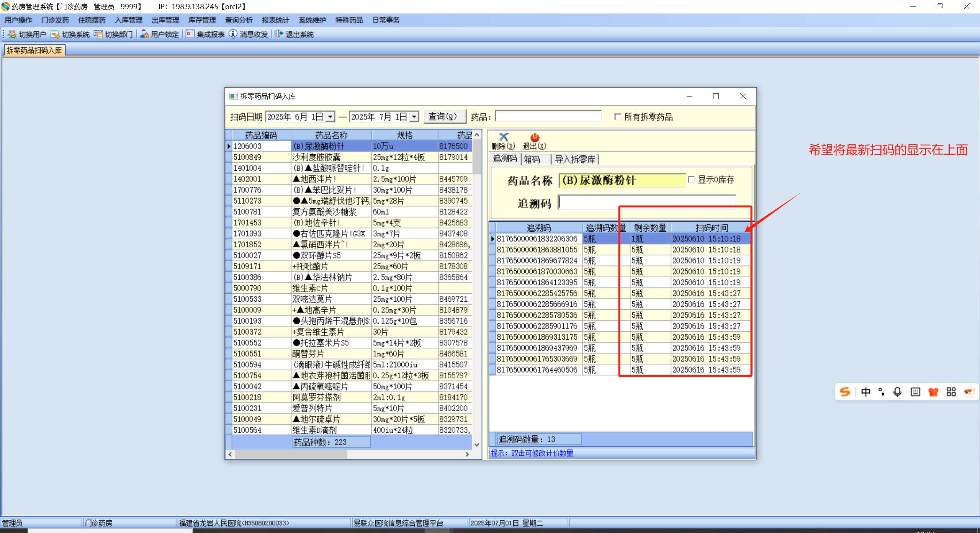The width and height of the screenshot is (980, 533).
Task: Click the 切换部门 (switch department) toolbar icon
Action: tap(98, 34)
